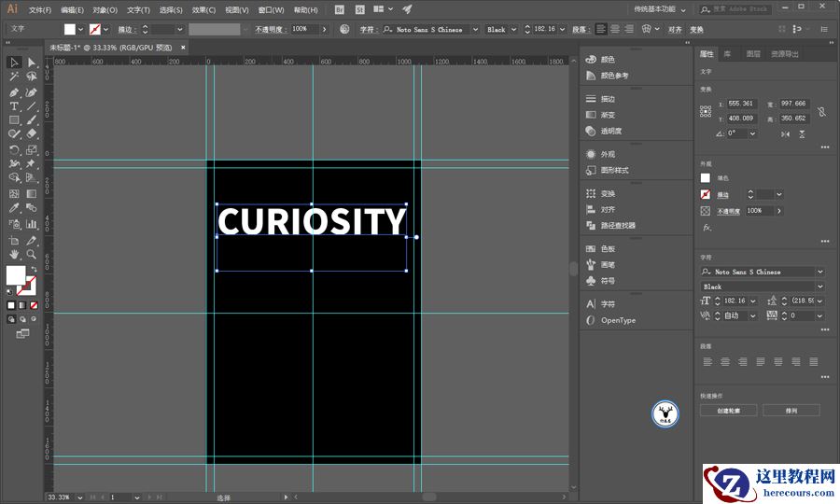Select the Rectangle tool
The image size is (840, 504).
tap(14, 120)
